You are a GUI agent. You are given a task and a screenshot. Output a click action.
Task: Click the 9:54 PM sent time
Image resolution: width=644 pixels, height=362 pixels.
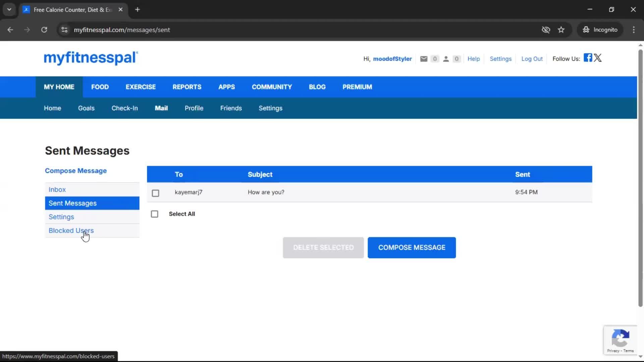point(526,192)
